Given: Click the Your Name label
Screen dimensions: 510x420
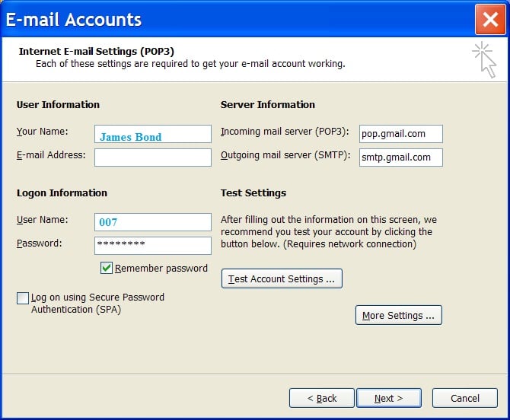Looking at the screenshot, I should click(43, 132).
